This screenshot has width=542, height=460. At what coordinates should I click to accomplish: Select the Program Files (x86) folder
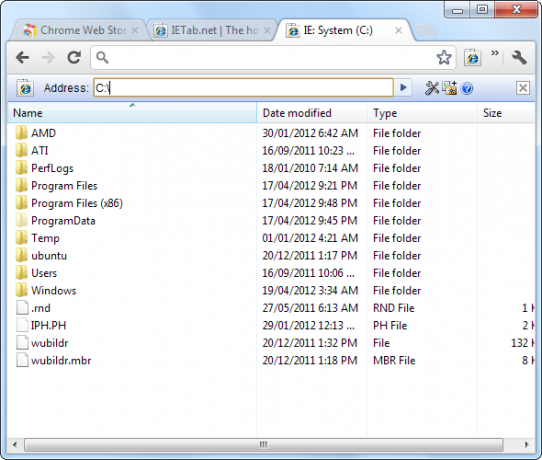tap(77, 203)
